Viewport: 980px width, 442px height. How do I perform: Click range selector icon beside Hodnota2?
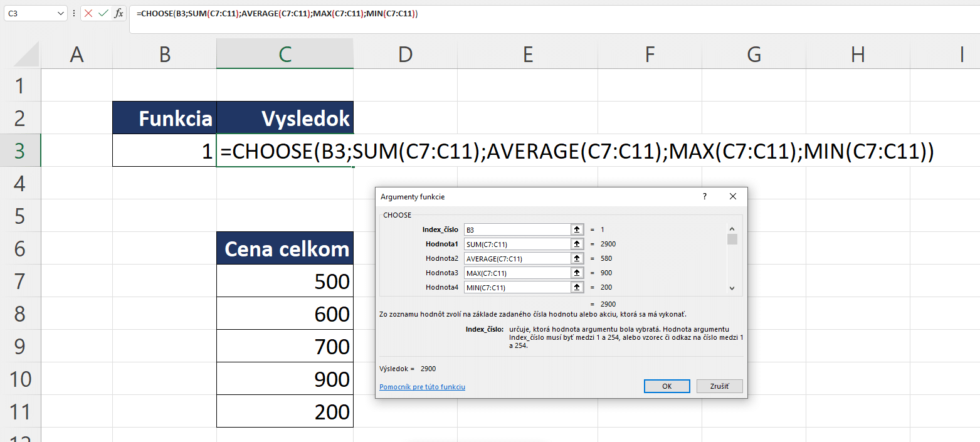coord(577,258)
